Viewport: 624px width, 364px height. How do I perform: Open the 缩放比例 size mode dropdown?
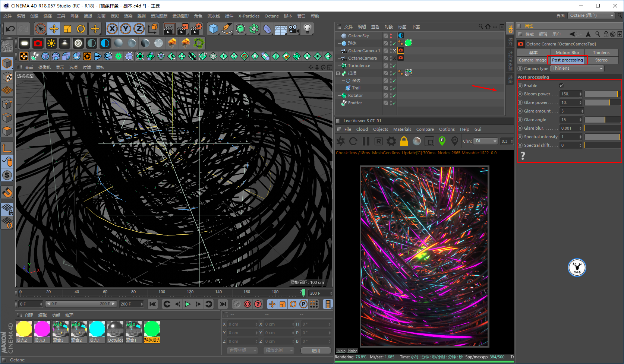(x=279, y=351)
